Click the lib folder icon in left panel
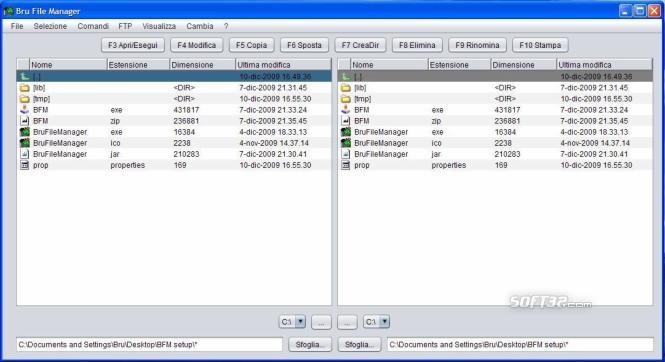The width and height of the screenshot is (665, 362). pos(25,88)
